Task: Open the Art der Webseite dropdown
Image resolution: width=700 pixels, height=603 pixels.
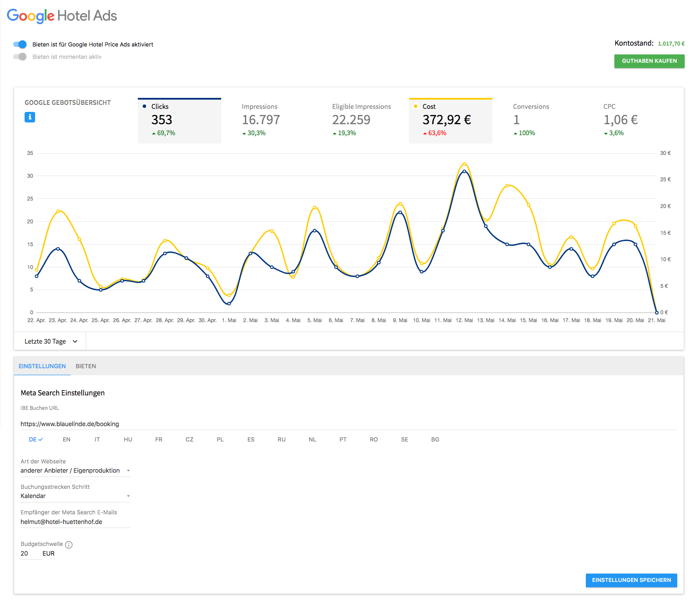Action: 75,470
